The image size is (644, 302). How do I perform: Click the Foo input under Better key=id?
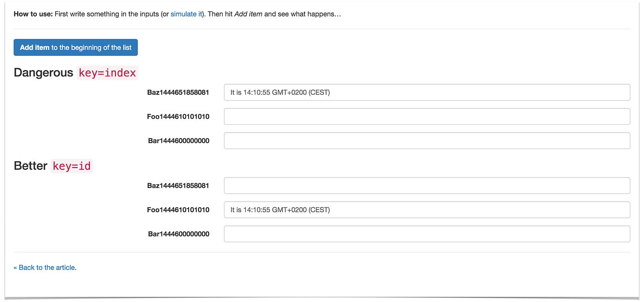click(x=427, y=209)
